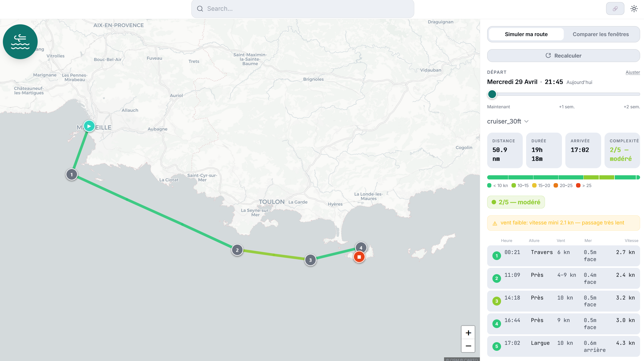Click green badge 1 in the leg table
644x361 pixels.
(x=497, y=256)
